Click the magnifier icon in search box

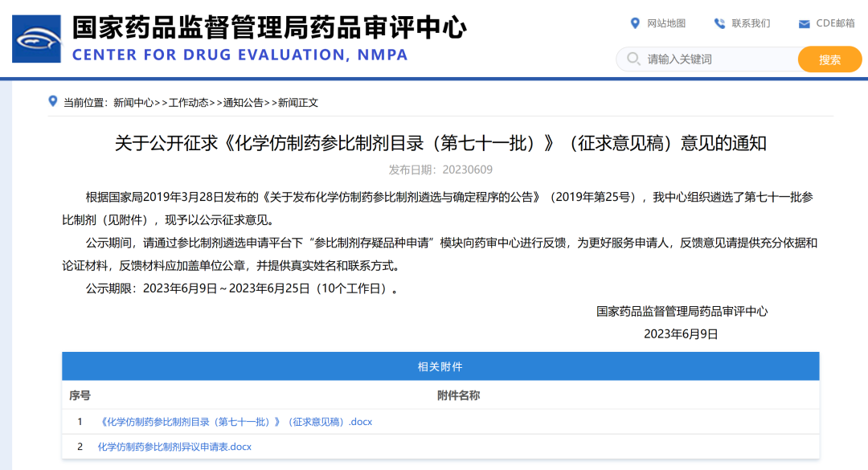tap(633, 59)
